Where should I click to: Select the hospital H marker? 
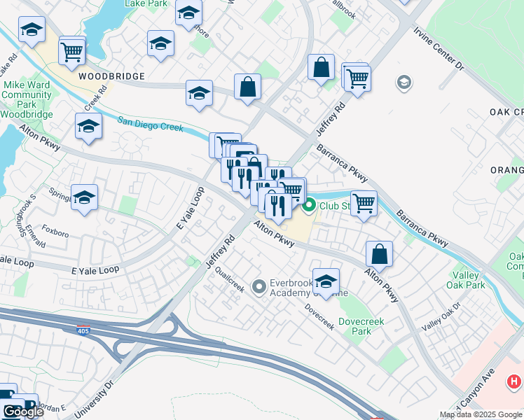point(515,382)
